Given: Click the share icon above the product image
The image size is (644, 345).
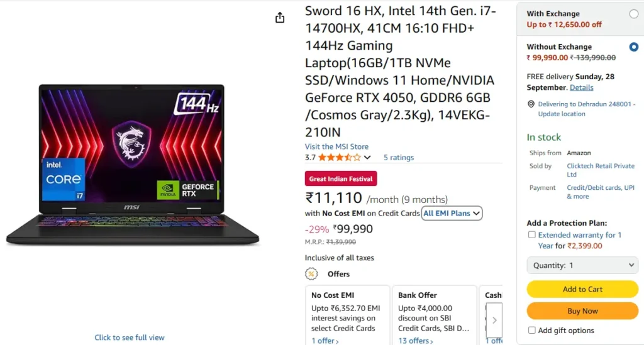Looking at the screenshot, I should (x=280, y=18).
